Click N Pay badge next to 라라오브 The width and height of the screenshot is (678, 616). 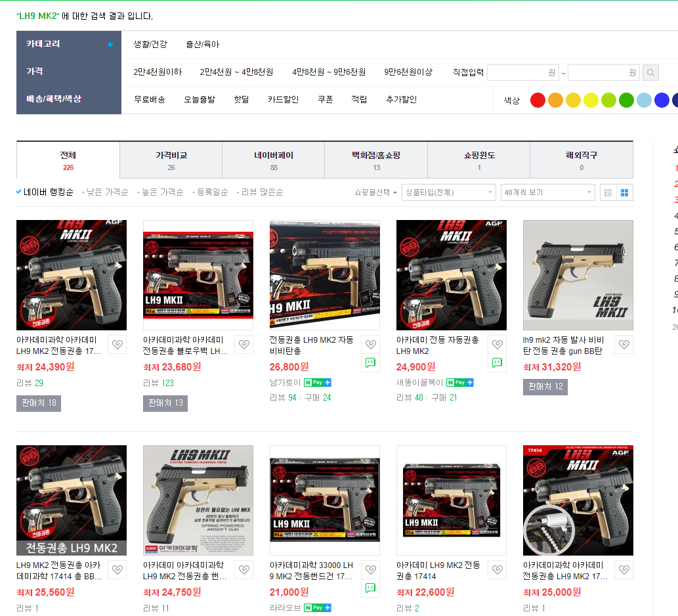pyautogui.click(x=318, y=607)
